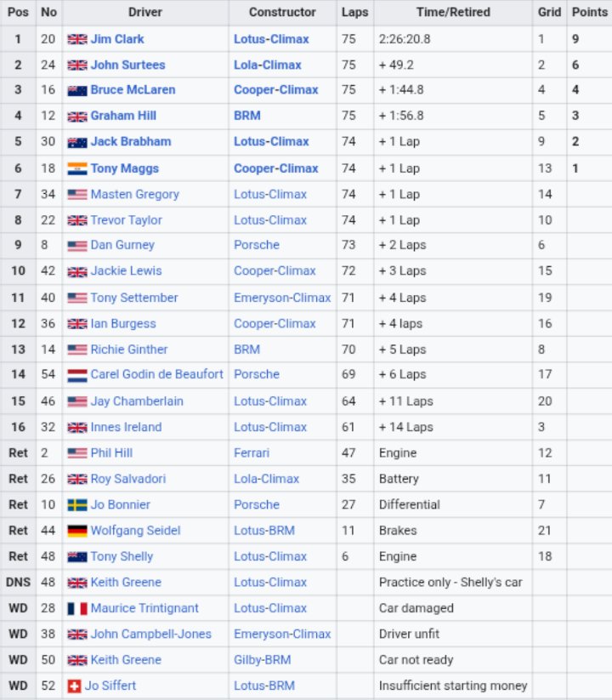Click the UK flag beside John Campbell-Jones
Image resolution: width=612 pixels, height=700 pixels.
click(x=77, y=635)
